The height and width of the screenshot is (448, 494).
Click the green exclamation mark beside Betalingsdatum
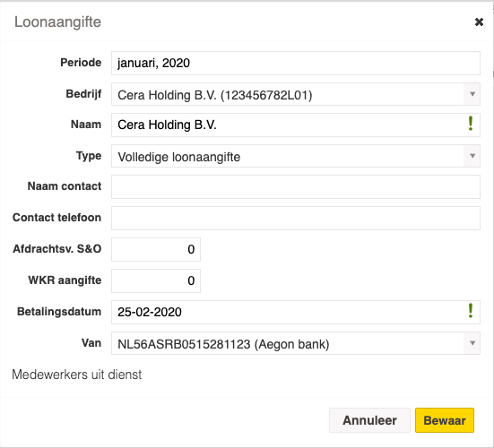471,311
